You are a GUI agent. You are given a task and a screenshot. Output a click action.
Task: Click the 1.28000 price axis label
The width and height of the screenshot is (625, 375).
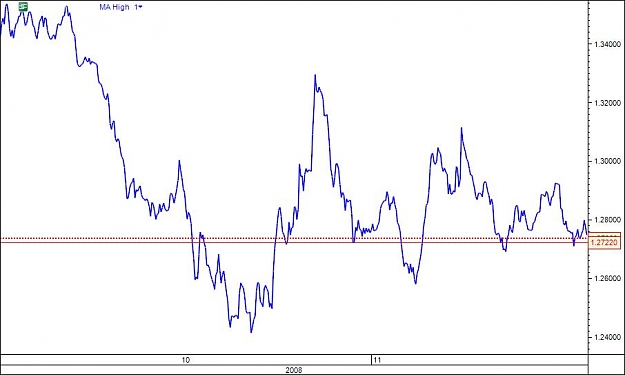click(x=607, y=220)
